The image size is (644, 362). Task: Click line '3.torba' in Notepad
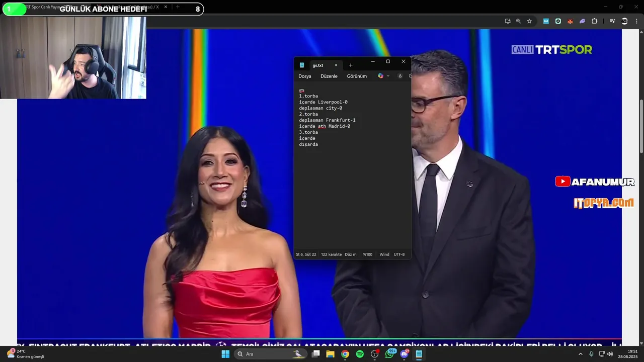pos(308,132)
